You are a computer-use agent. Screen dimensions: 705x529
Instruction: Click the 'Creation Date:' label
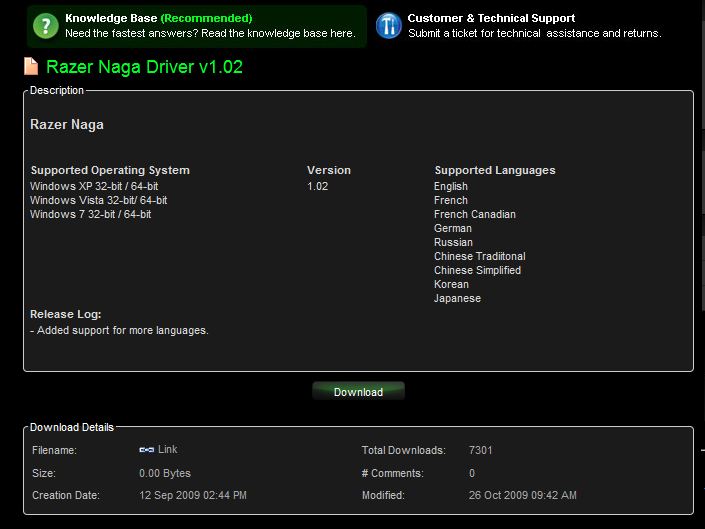click(x=66, y=495)
